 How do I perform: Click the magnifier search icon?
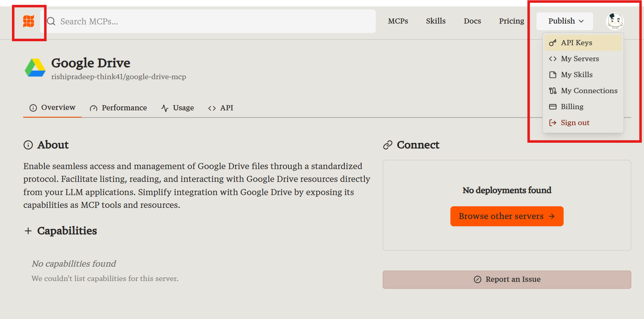click(x=51, y=21)
